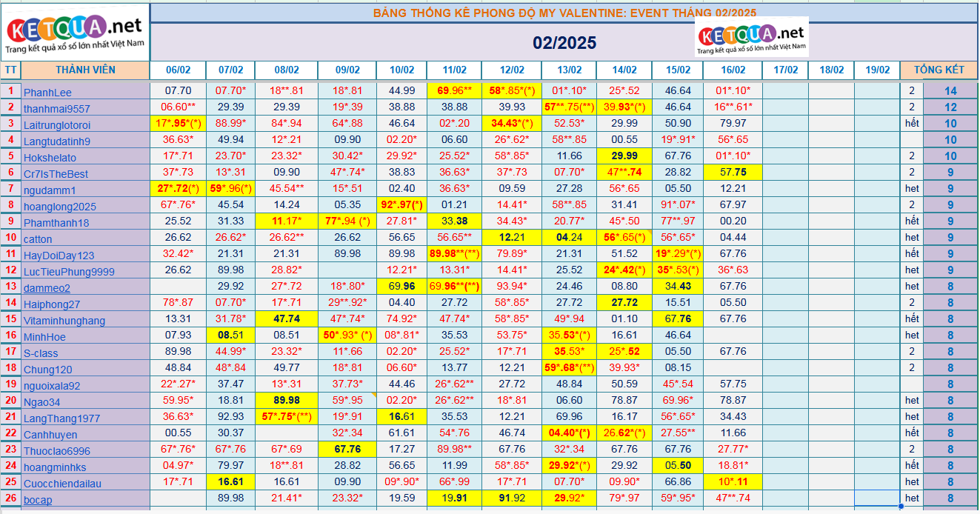Click member name 'Haiphong27'
Screen dimensions: 980x514
[x=52, y=304]
